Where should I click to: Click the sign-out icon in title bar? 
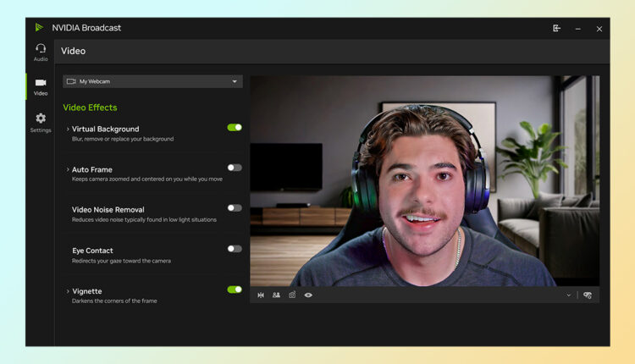[x=556, y=28]
